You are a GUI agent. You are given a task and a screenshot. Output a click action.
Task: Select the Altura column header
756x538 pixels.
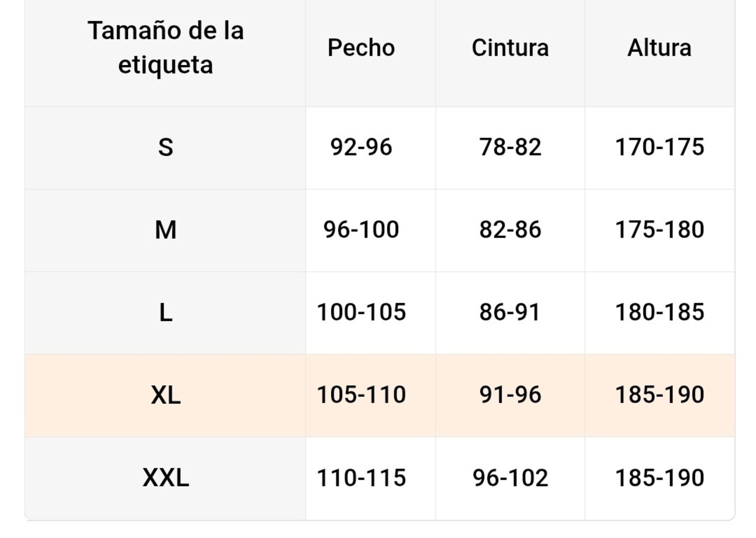pyautogui.click(x=659, y=47)
